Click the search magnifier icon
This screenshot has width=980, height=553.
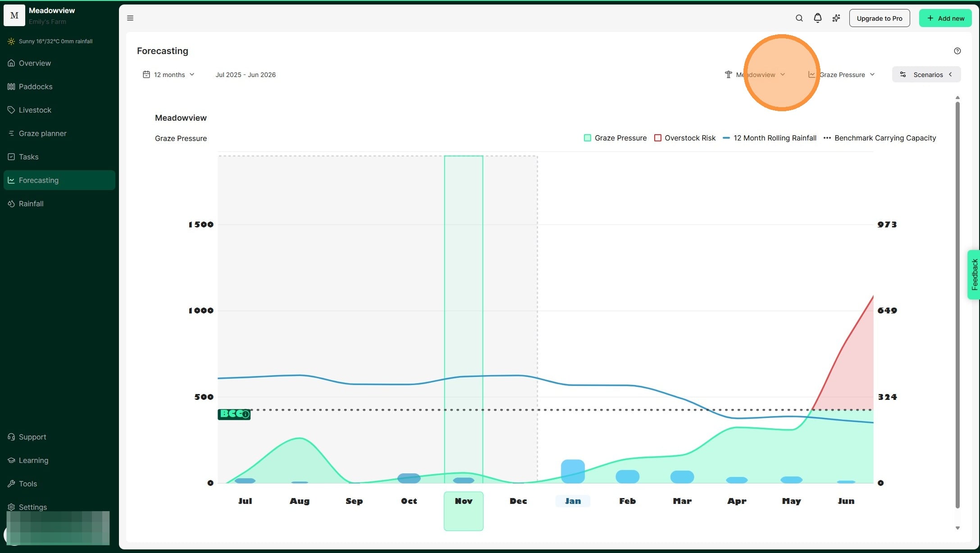pos(799,18)
